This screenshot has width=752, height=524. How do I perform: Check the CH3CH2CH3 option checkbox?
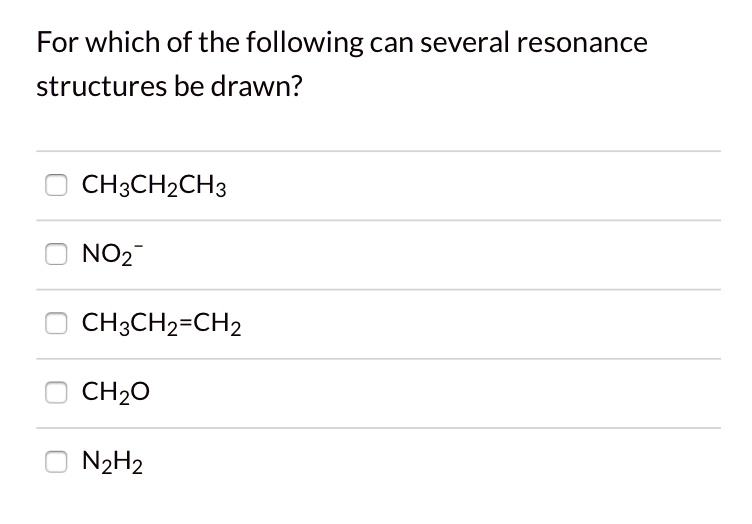coord(56,185)
